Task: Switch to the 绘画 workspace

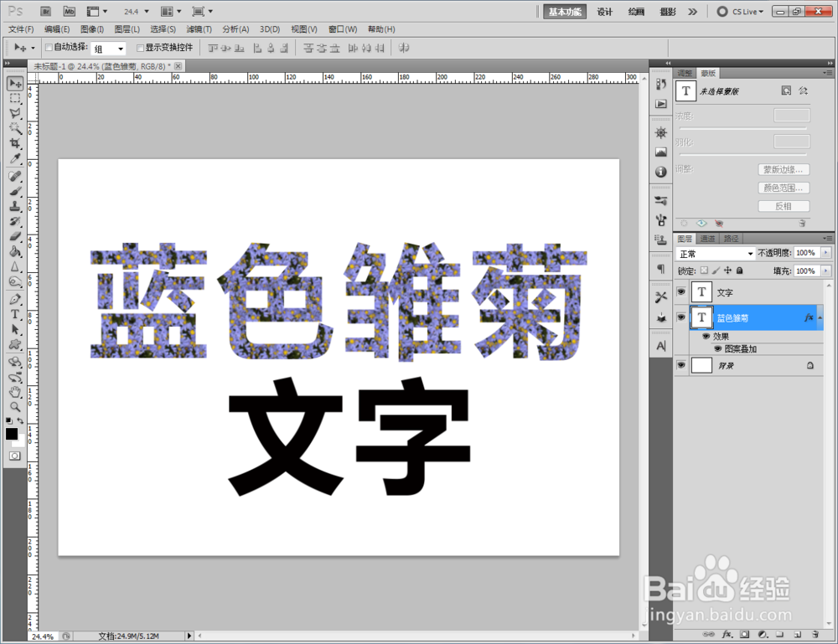Action: [x=636, y=12]
